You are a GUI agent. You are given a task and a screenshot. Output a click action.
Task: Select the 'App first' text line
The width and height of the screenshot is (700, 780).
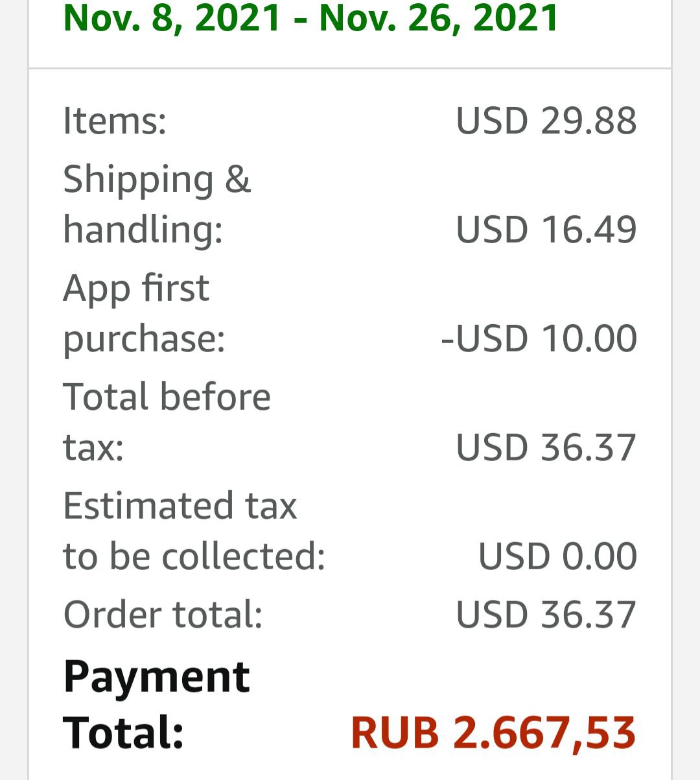136,288
